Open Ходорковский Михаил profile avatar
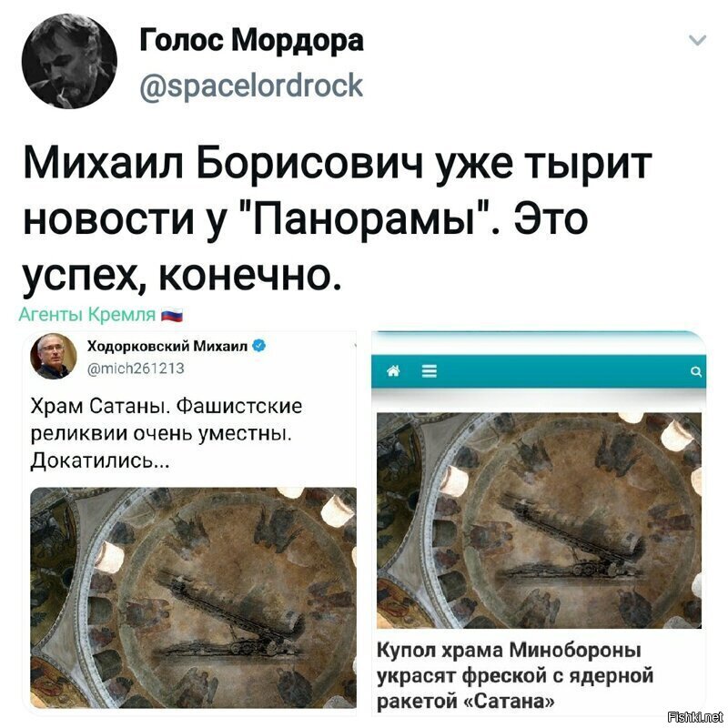This screenshot has width=728, height=728. (54, 356)
